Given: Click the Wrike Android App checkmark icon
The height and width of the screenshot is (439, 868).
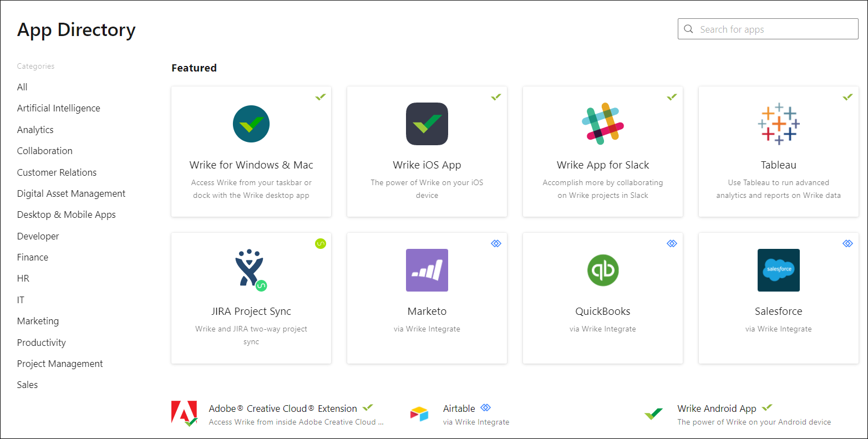Looking at the screenshot, I should [x=653, y=414].
